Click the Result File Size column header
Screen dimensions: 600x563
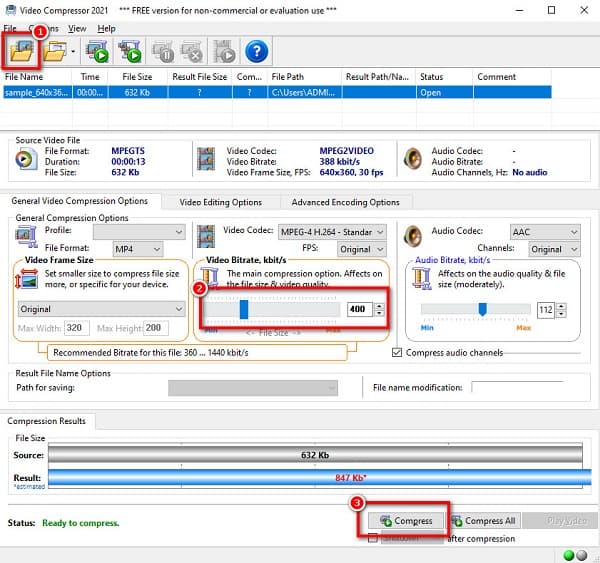[x=200, y=77]
